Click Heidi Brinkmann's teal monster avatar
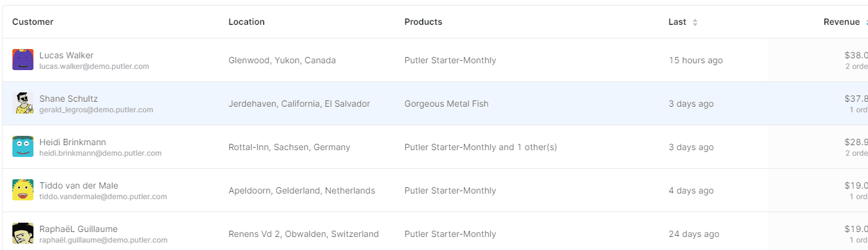The width and height of the screenshot is (868, 250). (23, 146)
